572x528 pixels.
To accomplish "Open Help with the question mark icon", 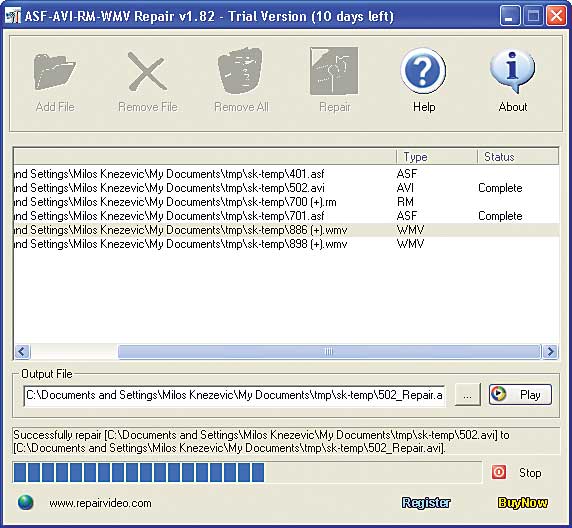I will (423, 71).
